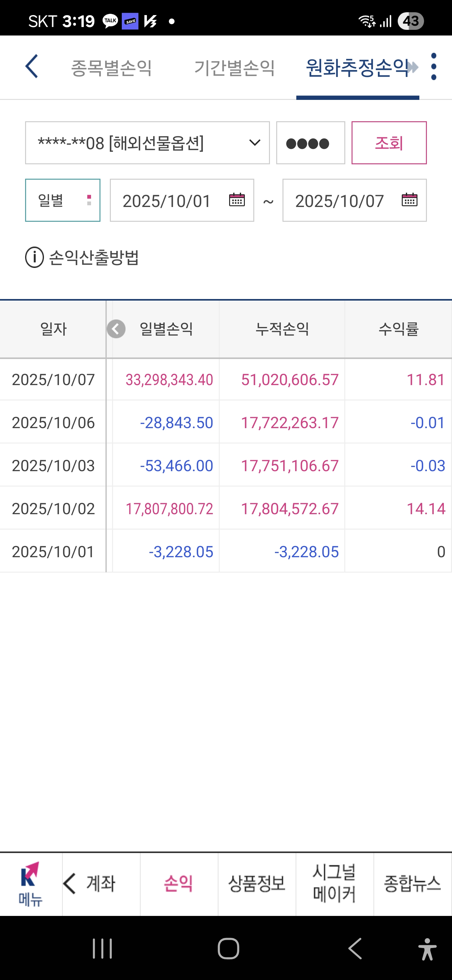Tap the 손익산출방법 info icon

coord(35,258)
